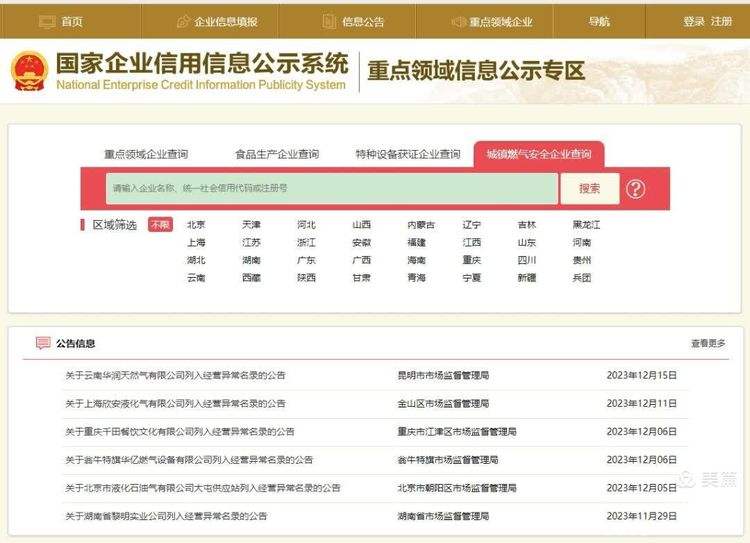Viewport: 750px width, 543px height.
Task: Open the 首页 navigation item
Action: 72,22
